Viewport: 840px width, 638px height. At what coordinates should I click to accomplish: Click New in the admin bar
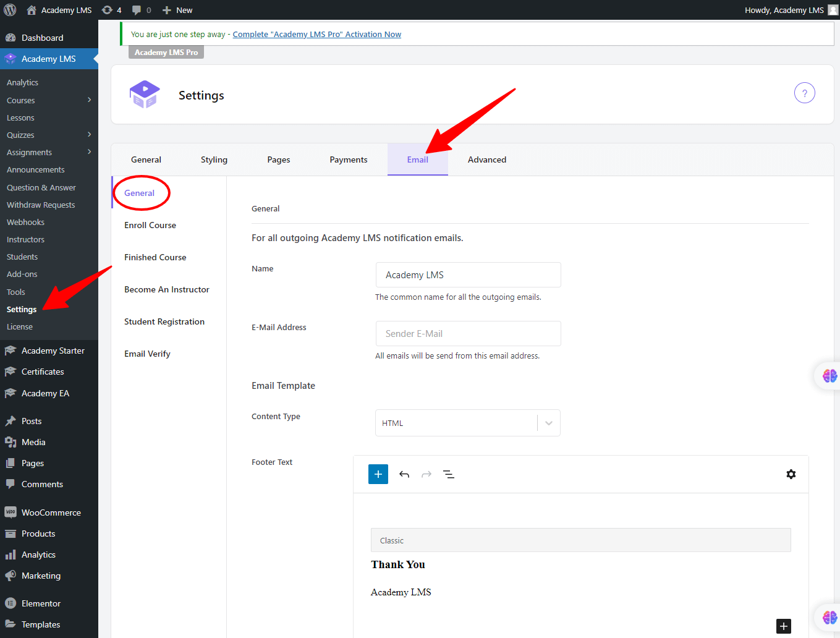(x=177, y=9)
